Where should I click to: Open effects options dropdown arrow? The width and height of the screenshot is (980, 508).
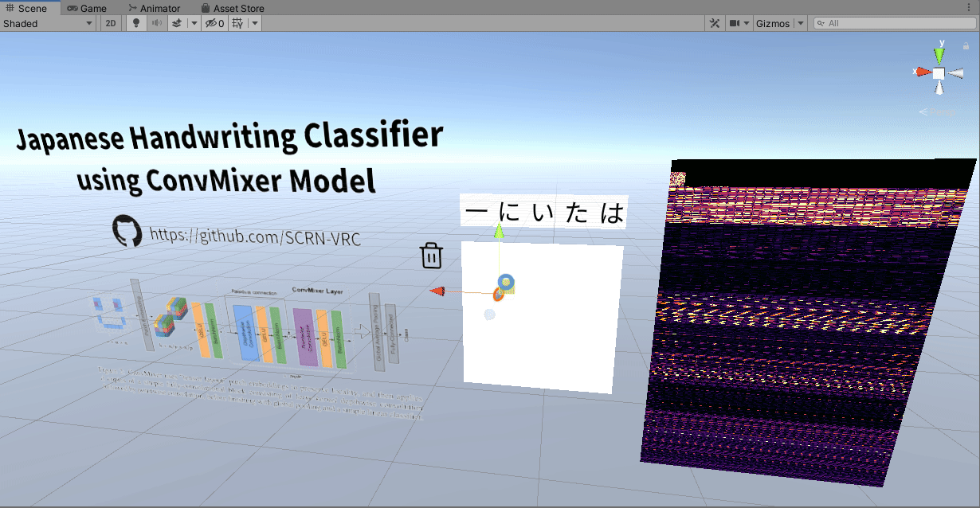[x=194, y=23]
